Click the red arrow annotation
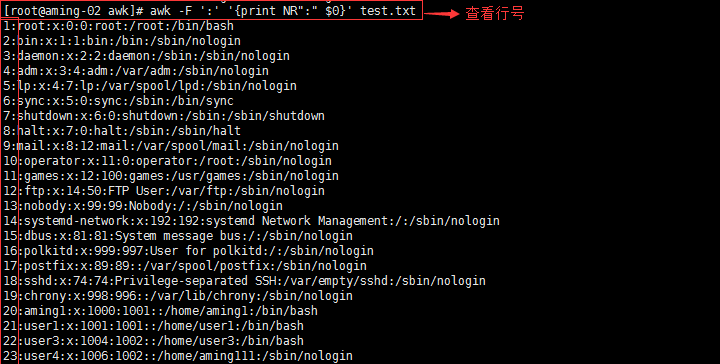 [x=442, y=14]
